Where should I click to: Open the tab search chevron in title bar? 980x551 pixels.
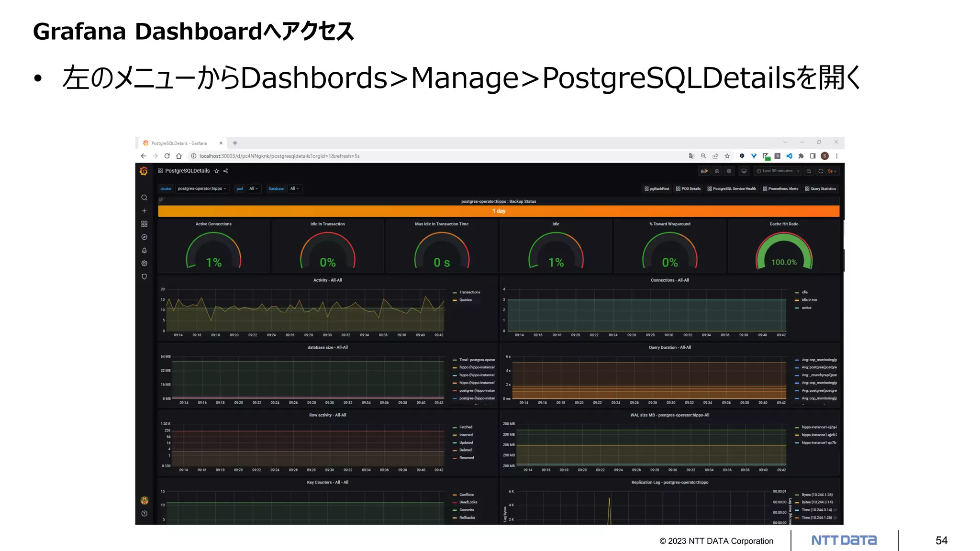point(785,142)
